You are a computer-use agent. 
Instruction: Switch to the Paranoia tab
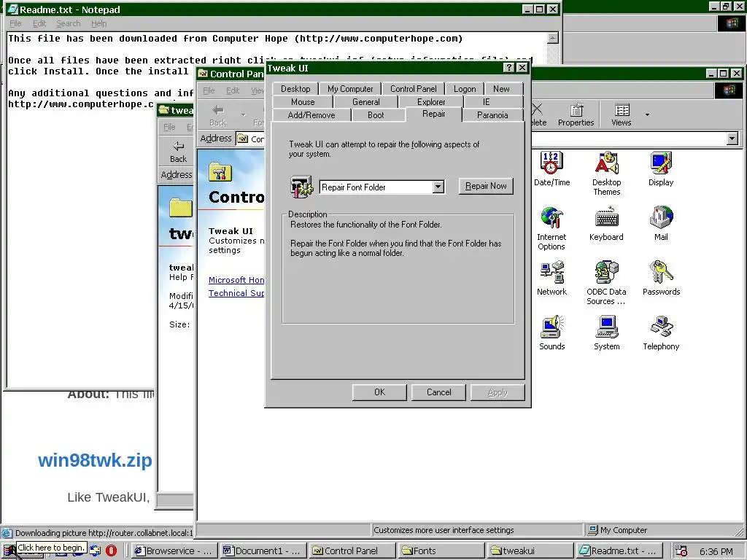pos(492,115)
